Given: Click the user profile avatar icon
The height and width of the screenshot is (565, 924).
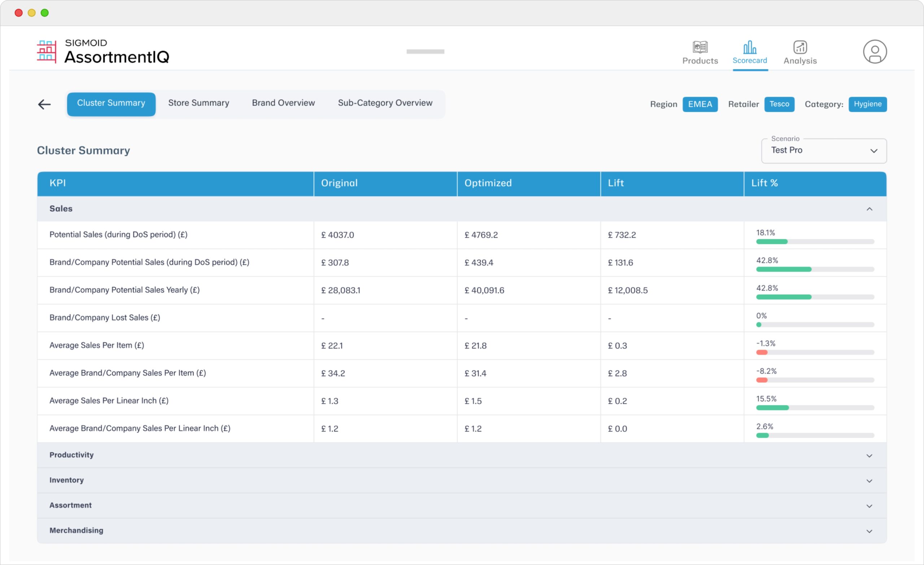Looking at the screenshot, I should tap(875, 52).
